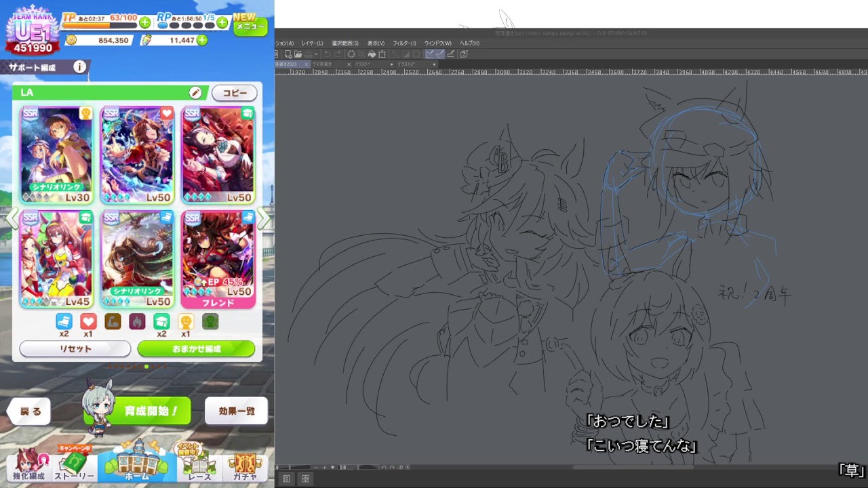Toggle the flame guts type filter icon
Image resolution: width=868 pixels, height=488 pixels.
(137, 321)
